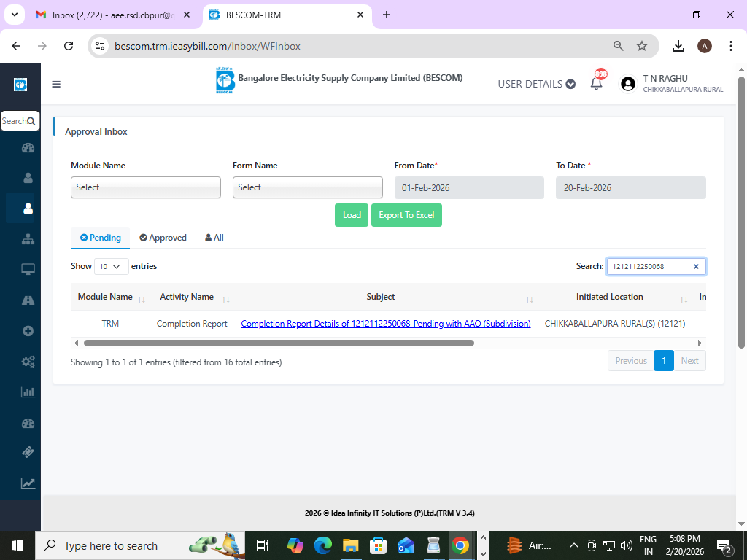Select the BESCOM-TRM browser tab
Image resolution: width=747 pixels, height=560 pixels.
click(x=286, y=15)
